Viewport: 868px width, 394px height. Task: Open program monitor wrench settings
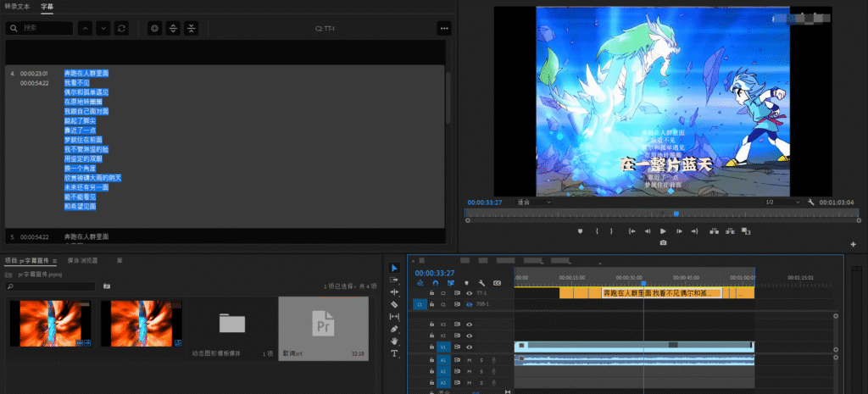811,203
